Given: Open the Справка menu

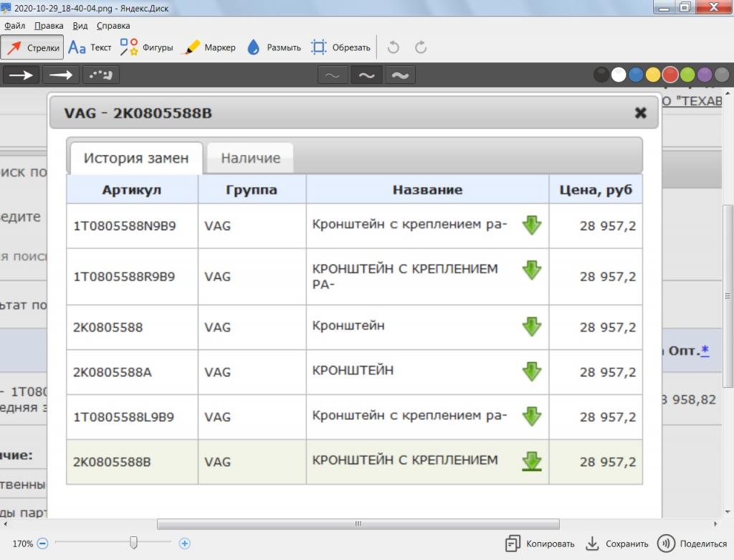Looking at the screenshot, I should [x=113, y=26].
